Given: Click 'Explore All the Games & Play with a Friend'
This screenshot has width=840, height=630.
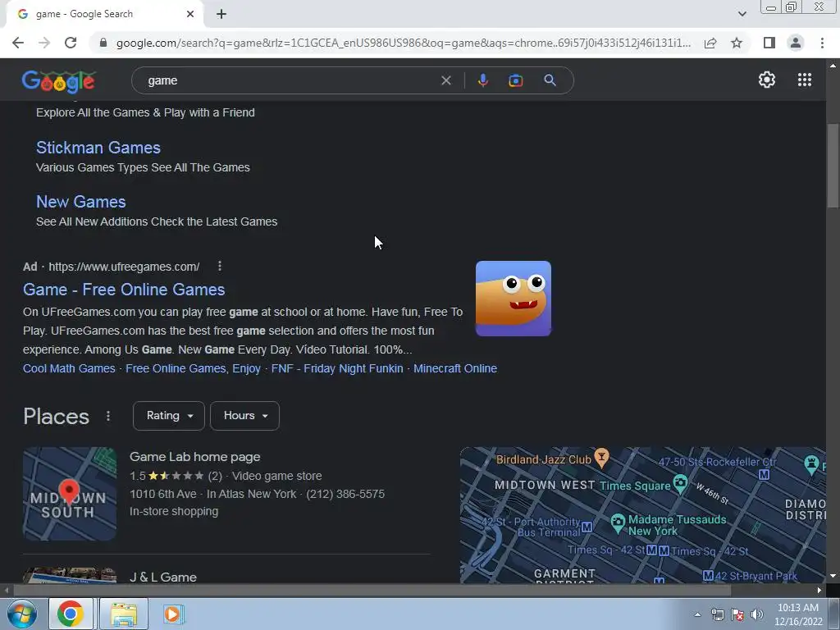Looking at the screenshot, I should point(145,112).
